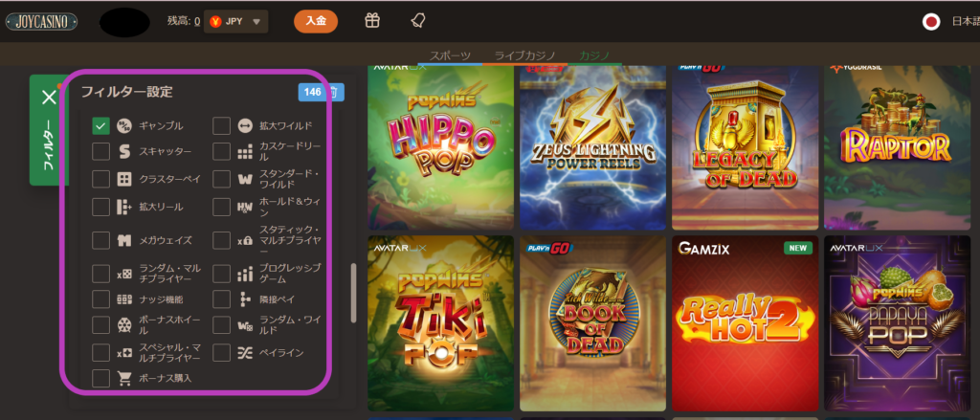
Task: Open the 日本語 language selector
Action: click(965, 22)
